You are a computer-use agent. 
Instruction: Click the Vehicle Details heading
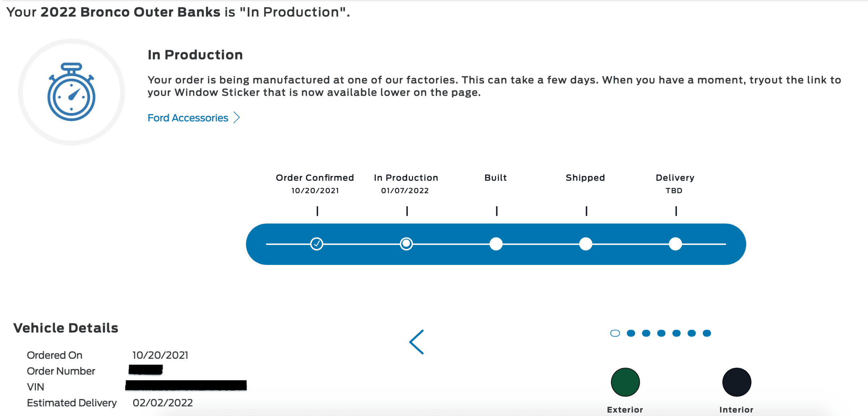pos(66,328)
